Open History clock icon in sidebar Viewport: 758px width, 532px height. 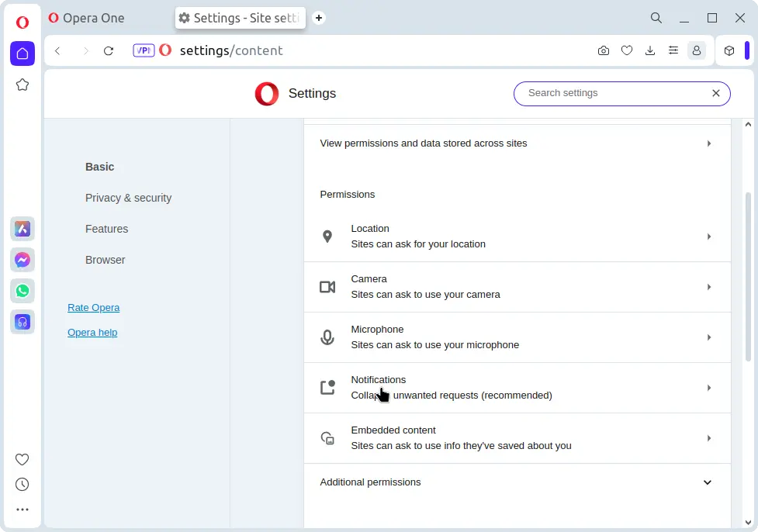pos(22,484)
